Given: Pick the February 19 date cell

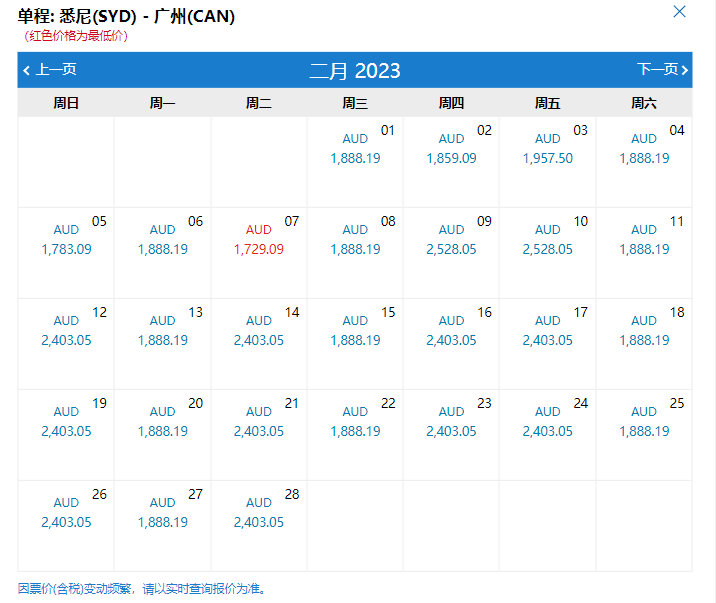Looking at the screenshot, I should point(66,434).
